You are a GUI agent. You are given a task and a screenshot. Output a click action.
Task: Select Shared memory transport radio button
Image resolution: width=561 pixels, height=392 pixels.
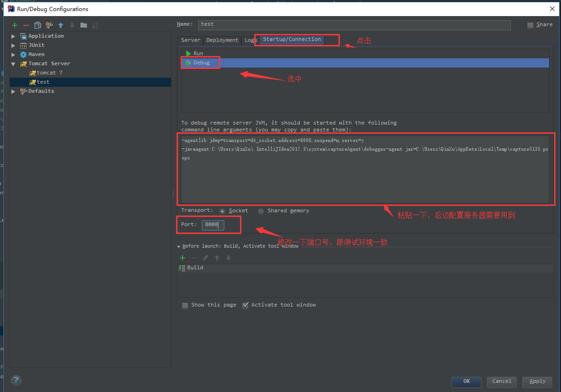pyautogui.click(x=261, y=211)
